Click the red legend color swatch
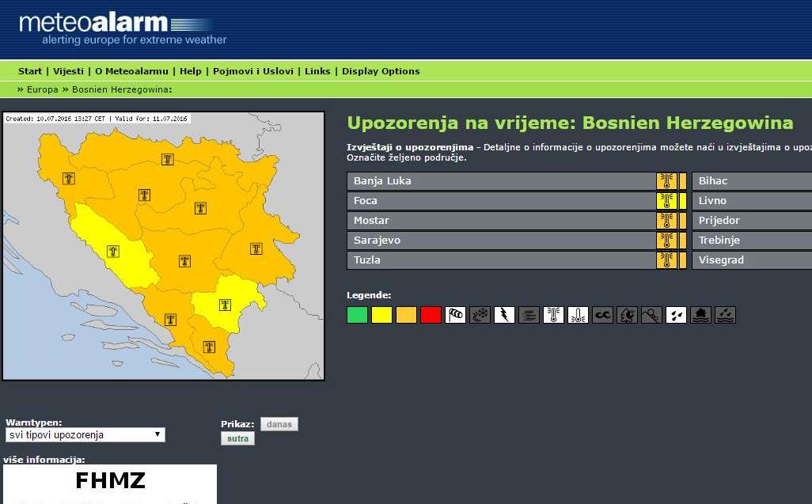This screenshot has width=812, height=504. (x=431, y=315)
